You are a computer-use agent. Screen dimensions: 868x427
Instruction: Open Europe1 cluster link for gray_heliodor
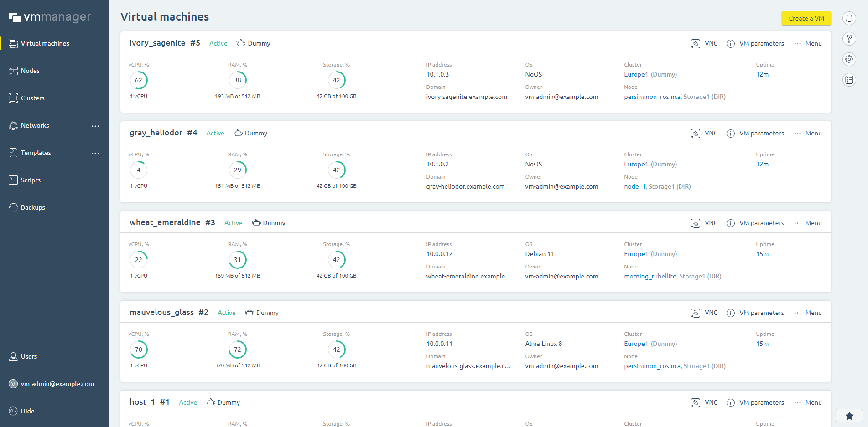click(x=636, y=165)
